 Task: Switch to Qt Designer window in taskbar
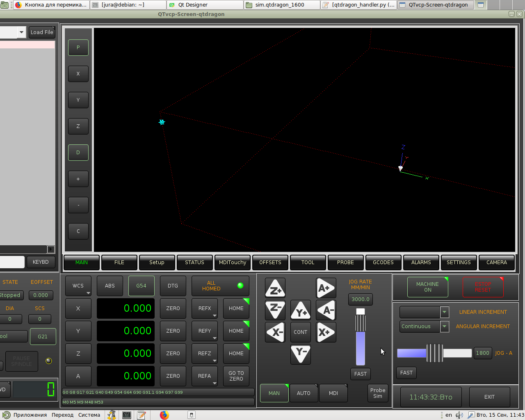(x=205, y=5)
